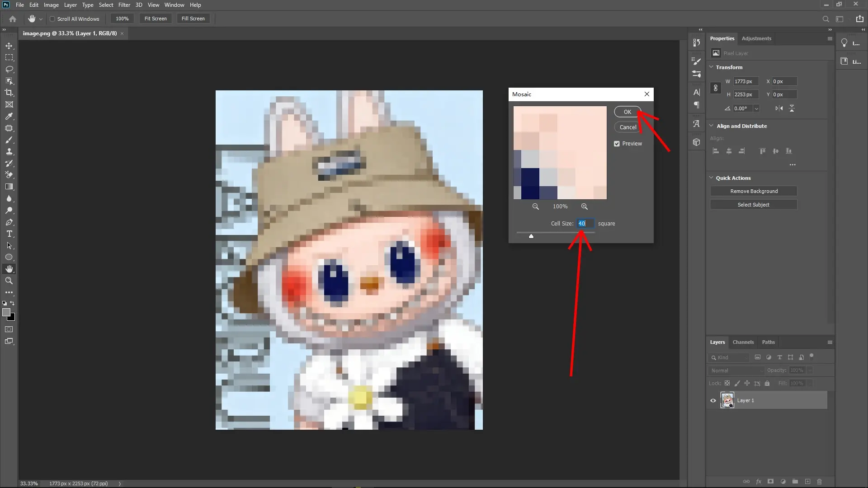Toggle Scroll All Windows option
Image resolution: width=868 pixels, height=488 pixels.
[52, 19]
